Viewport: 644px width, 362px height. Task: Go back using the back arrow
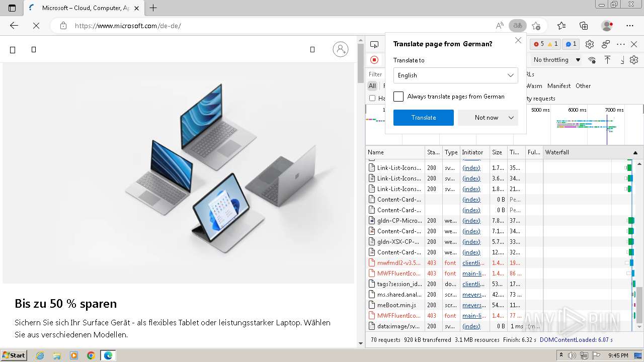click(14, 26)
